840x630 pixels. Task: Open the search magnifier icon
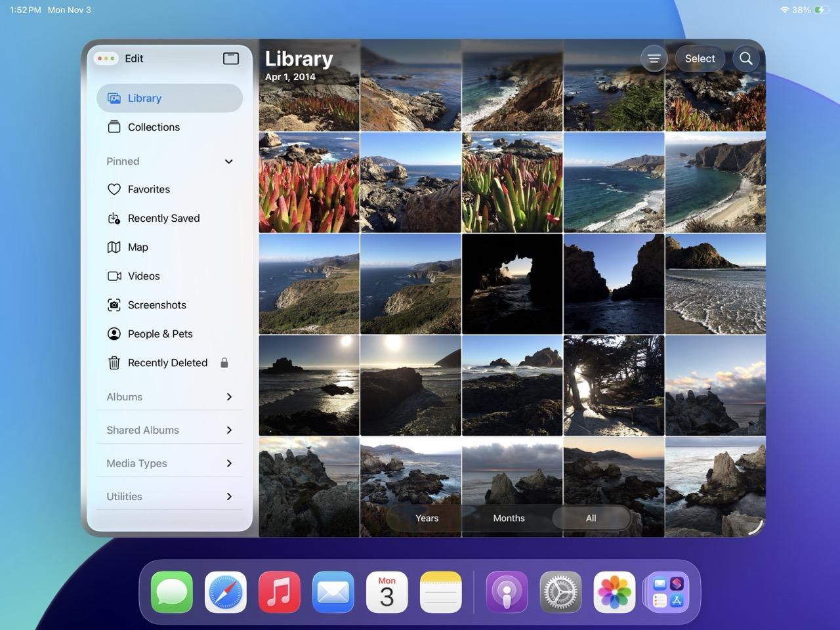[x=746, y=58]
